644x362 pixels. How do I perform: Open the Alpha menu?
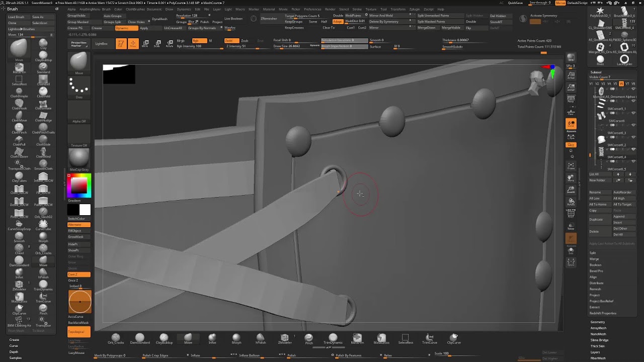(71, 9)
